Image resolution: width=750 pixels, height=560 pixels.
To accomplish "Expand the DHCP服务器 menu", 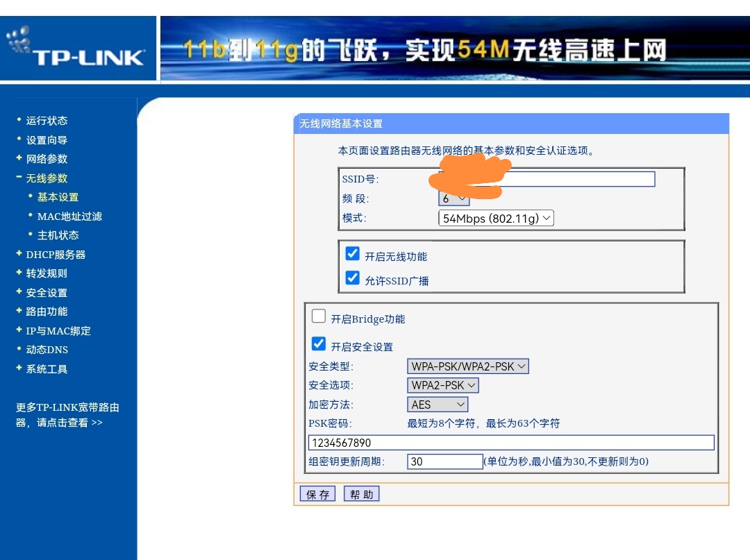I will [x=56, y=255].
